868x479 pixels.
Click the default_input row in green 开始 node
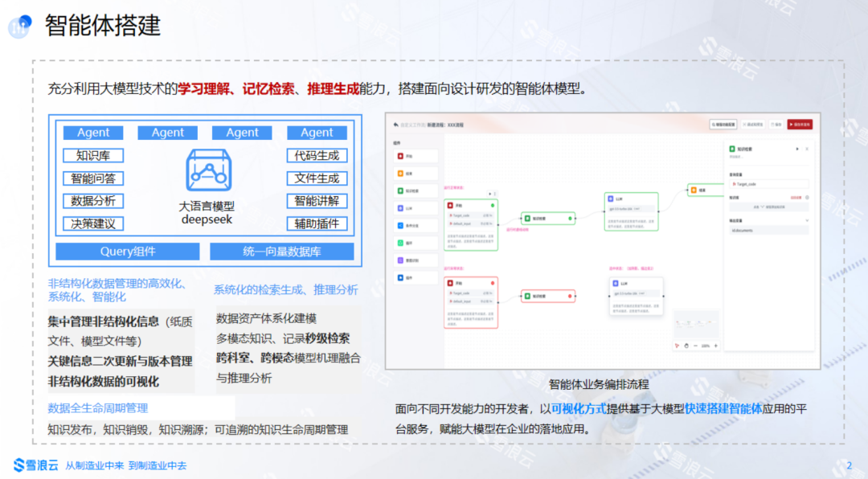(470, 223)
